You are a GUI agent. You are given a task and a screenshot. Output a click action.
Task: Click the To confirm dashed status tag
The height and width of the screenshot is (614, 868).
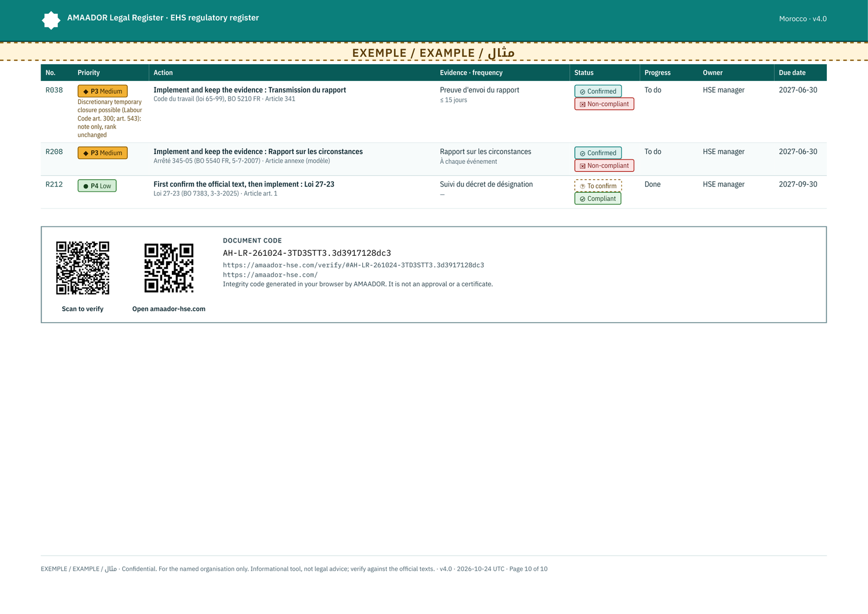(598, 186)
